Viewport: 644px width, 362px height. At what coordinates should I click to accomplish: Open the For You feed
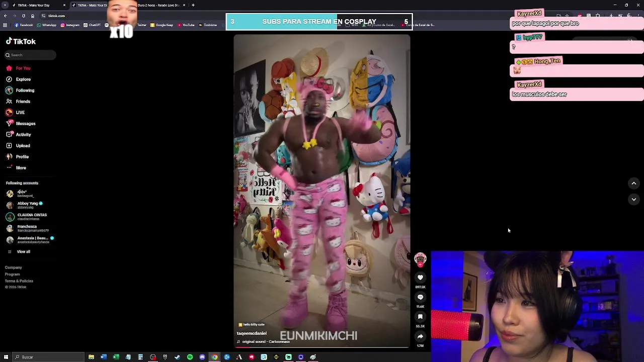[x=19, y=68]
